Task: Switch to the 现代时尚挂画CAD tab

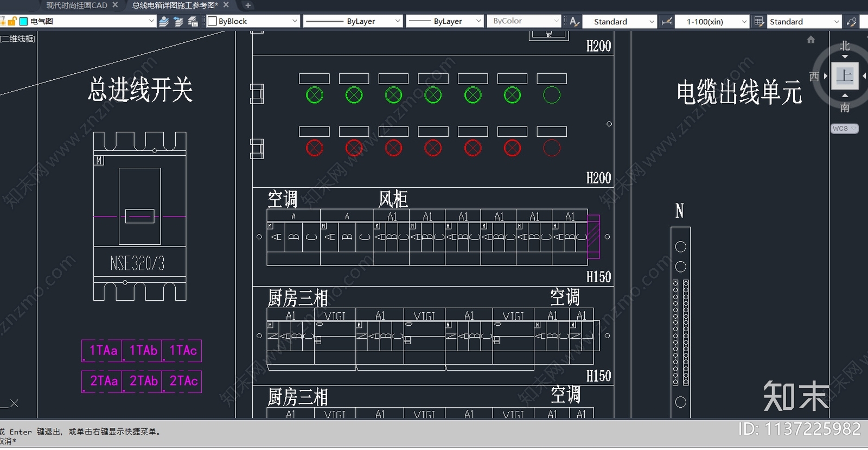Action: tap(76, 5)
